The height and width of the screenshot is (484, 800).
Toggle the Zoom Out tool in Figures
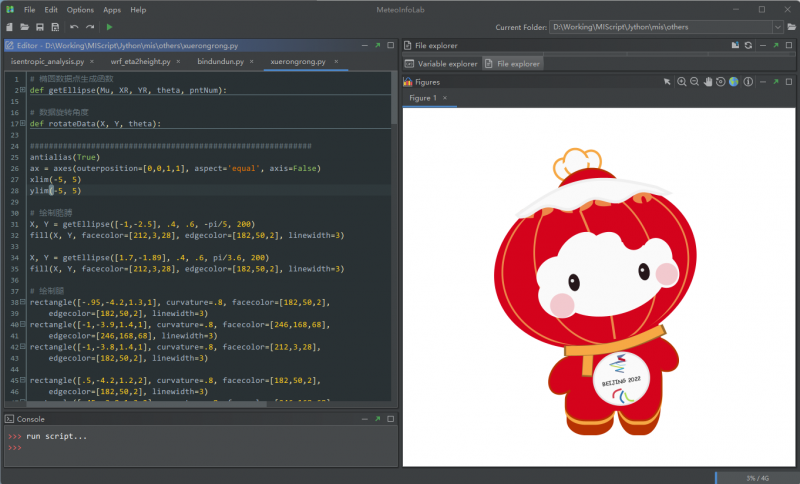[694, 82]
